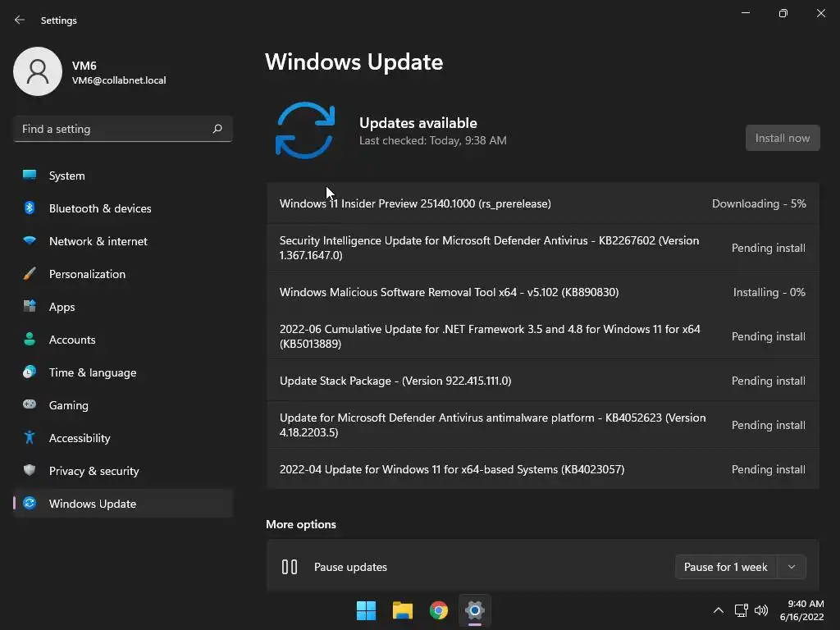Screen dimensions: 840x630
Task: Click the Network wifi icon
Action: coord(30,240)
